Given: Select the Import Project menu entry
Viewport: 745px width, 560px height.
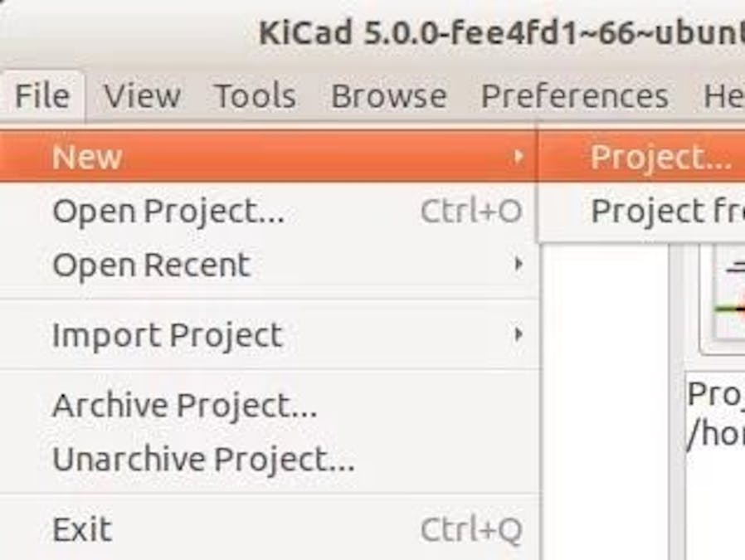Looking at the screenshot, I should click(168, 335).
